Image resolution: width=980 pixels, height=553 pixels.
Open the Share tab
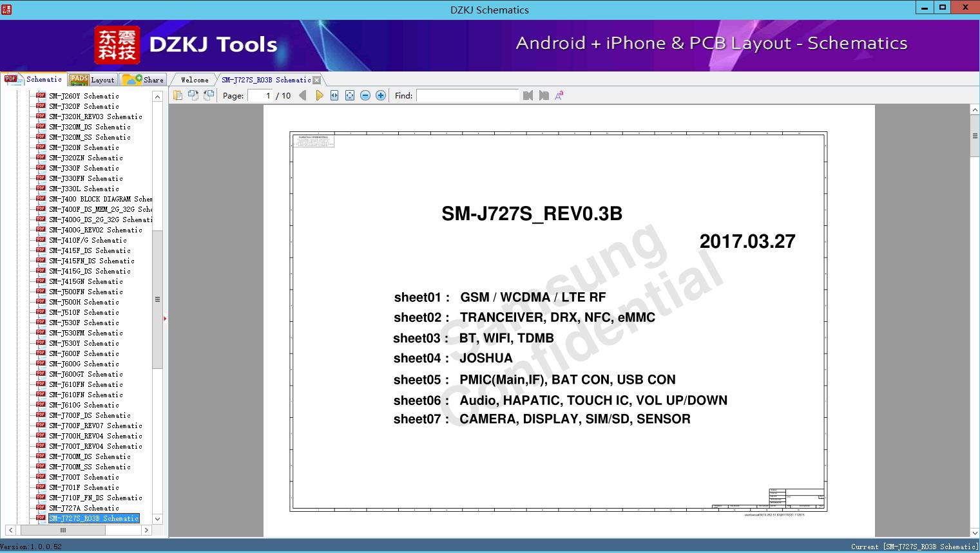[x=143, y=80]
